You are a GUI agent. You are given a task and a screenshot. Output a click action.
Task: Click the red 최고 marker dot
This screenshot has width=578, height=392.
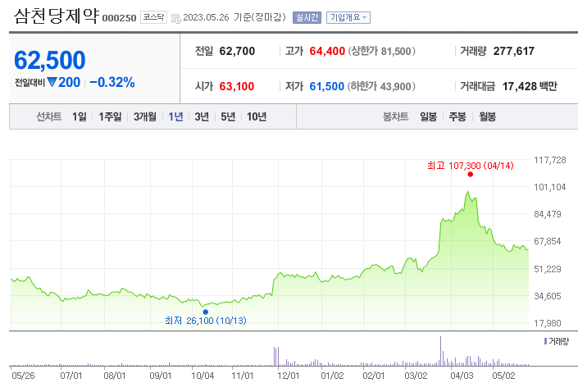(470, 175)
